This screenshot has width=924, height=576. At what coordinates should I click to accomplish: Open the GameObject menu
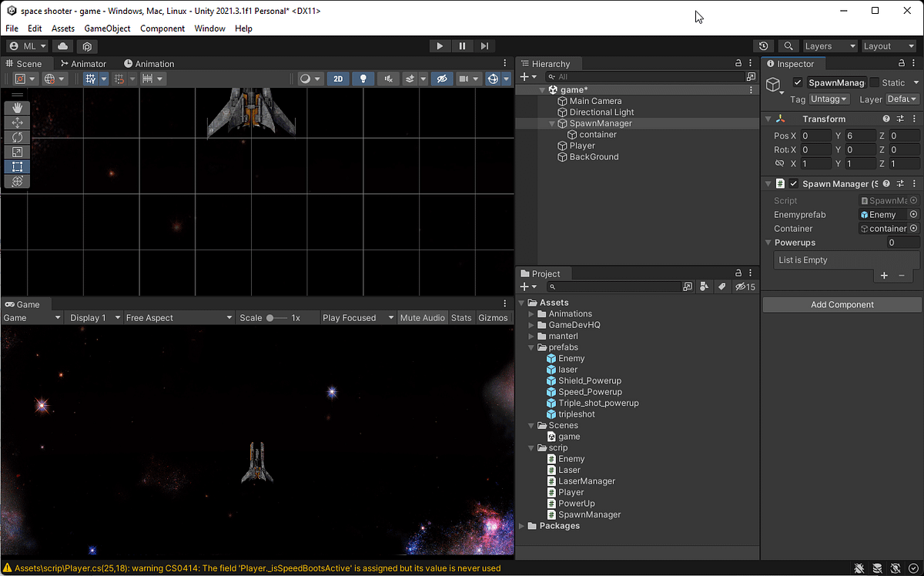107,28
